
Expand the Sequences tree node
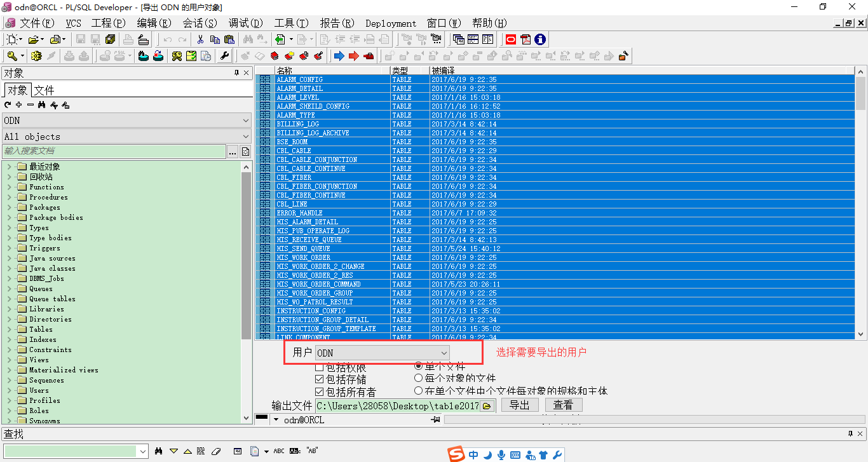click(x=9, y=380)
